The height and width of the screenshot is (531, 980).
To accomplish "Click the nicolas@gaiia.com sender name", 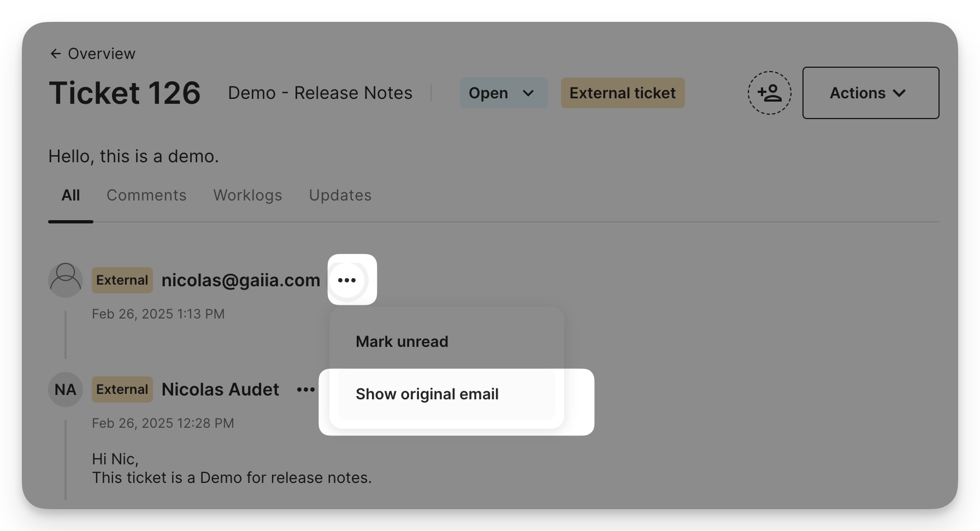I will pyautogui.click(x=241, y=280).
